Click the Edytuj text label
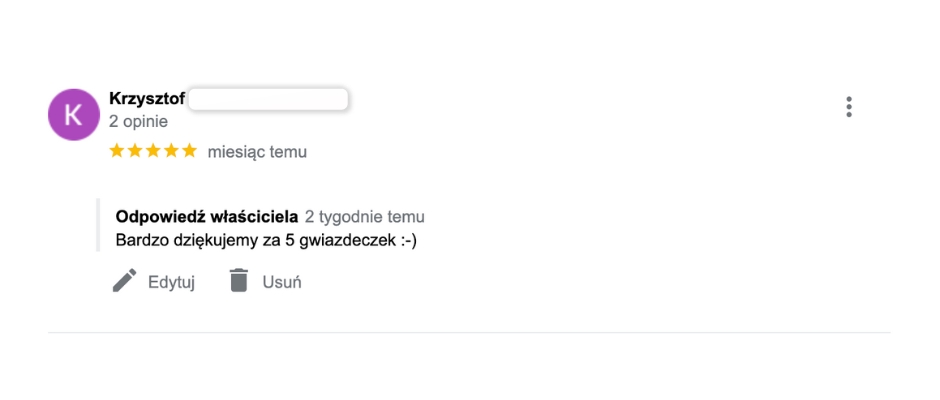Screen dimensions: 940x400 click(171, 282)
